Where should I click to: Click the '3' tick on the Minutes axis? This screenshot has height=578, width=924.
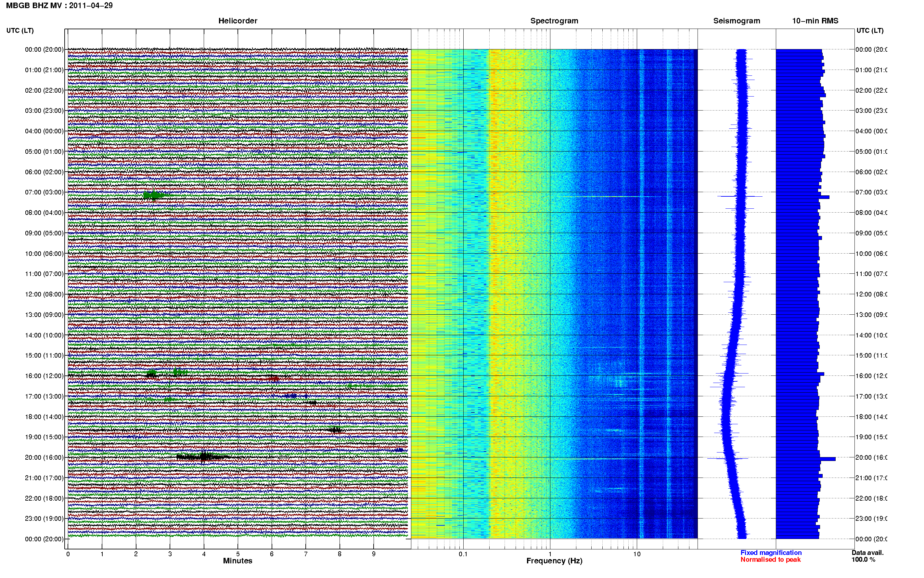(x=170, y=554)
